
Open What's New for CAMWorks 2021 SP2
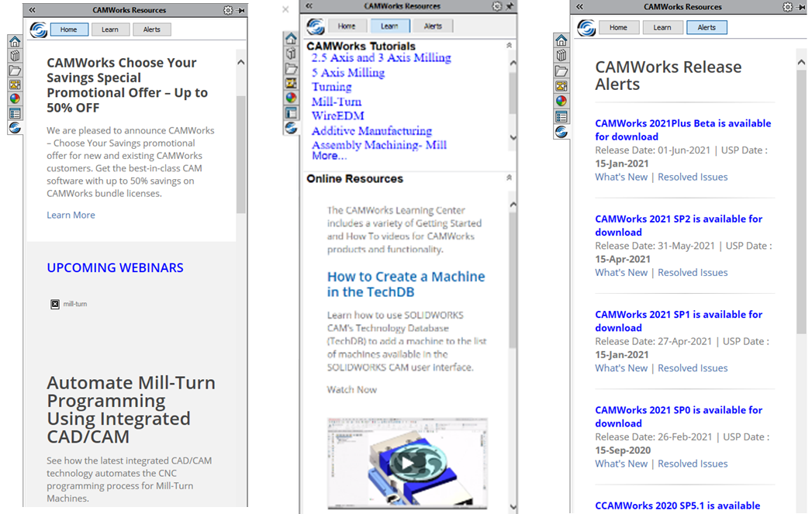click(621, 273)
